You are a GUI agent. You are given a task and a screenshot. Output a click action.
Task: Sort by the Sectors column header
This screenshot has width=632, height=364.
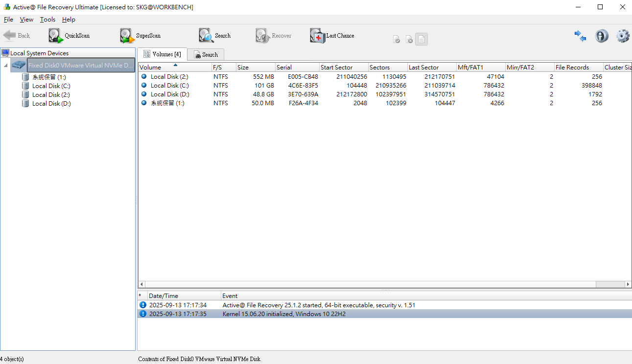pos(388,68)
